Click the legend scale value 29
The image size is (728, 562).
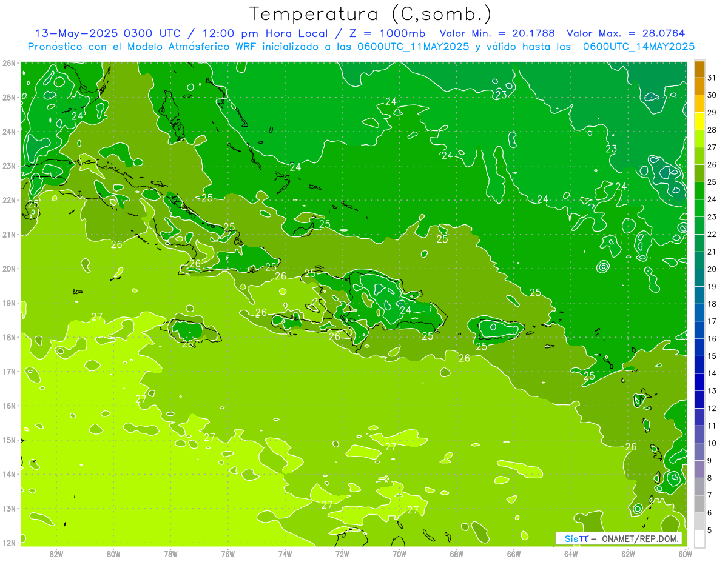pos(712,113)
